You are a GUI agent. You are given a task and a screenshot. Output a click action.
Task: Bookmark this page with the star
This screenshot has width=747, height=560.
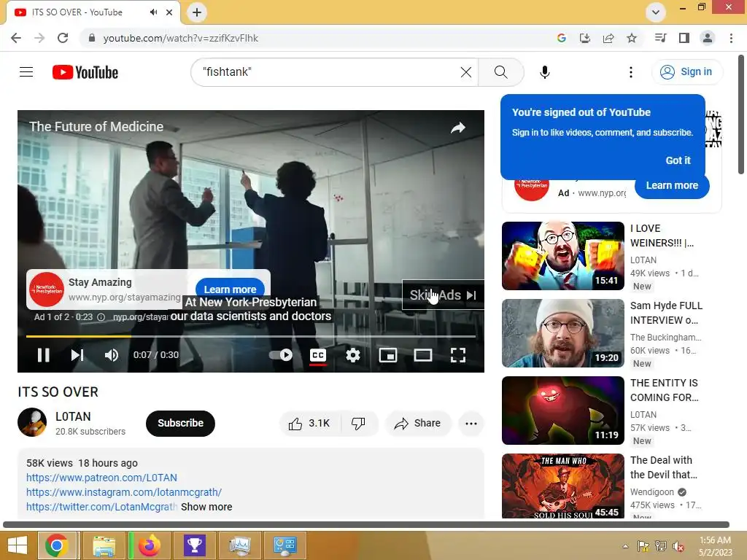coord(632,38)
